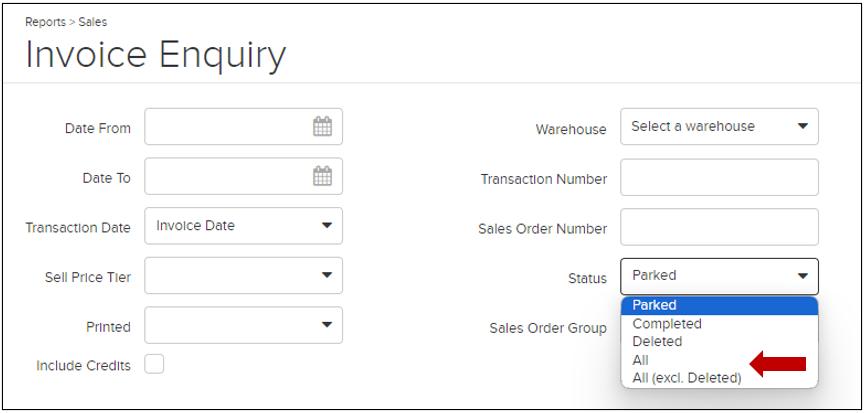The width and height of the screenshot is (866, 413).
Task: Focus the Transaction Number field
Action: click(x=719, y=177)
